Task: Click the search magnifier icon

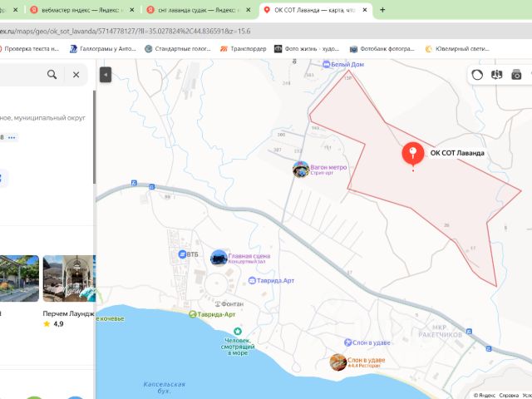Action: click(52, 74)
